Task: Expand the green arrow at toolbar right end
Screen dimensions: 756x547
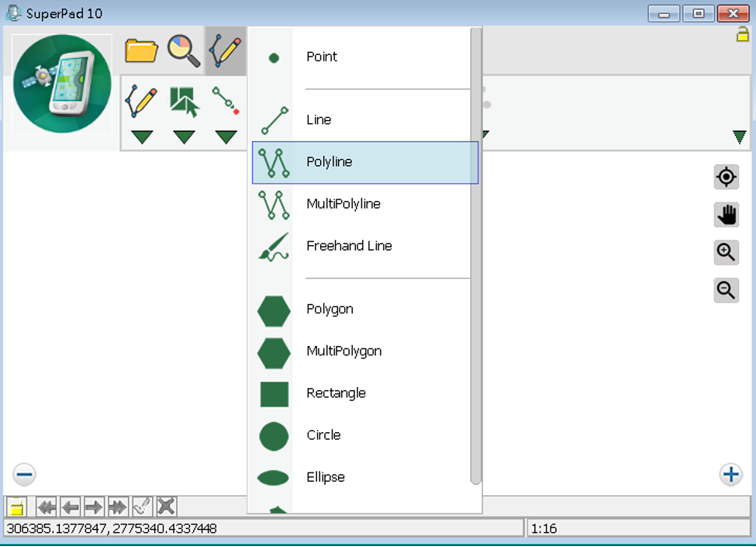Action: click(x=739, y=137)
